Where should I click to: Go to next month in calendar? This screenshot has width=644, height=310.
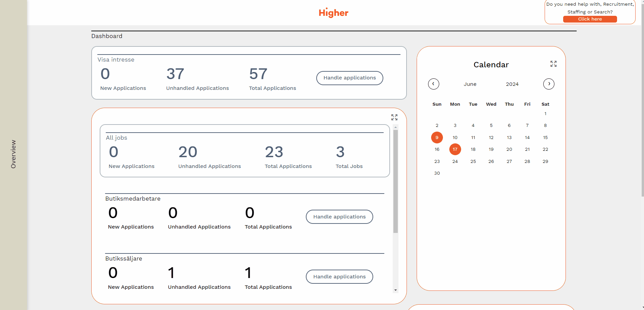[549, 84]
